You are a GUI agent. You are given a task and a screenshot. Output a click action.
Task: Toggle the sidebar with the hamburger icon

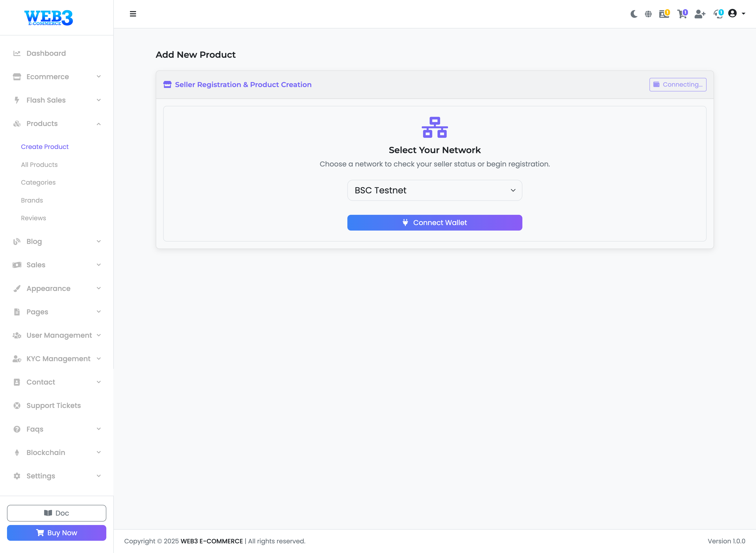point(133,14)
